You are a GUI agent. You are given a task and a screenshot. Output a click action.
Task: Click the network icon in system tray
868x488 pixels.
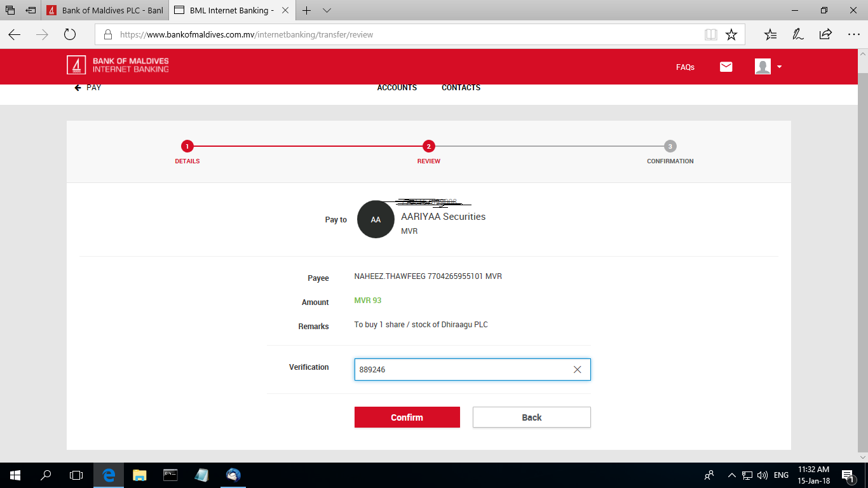tap(747, 475)
